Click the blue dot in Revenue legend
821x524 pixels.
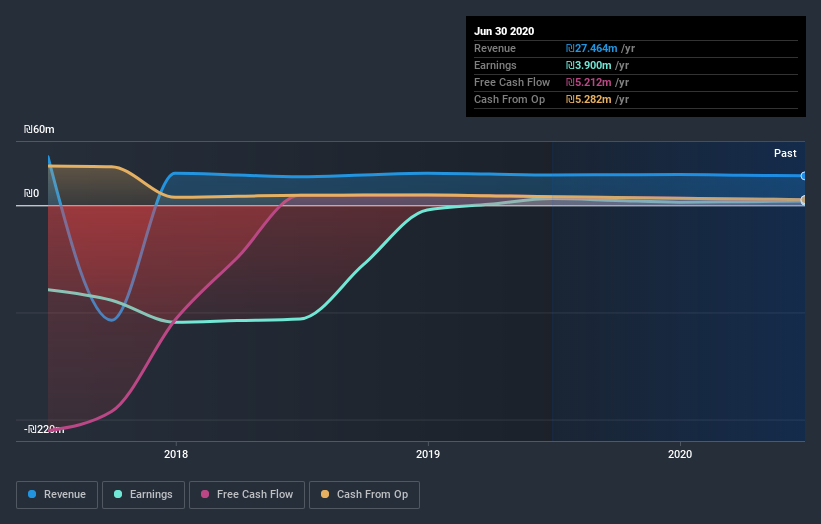coord(32,494)
